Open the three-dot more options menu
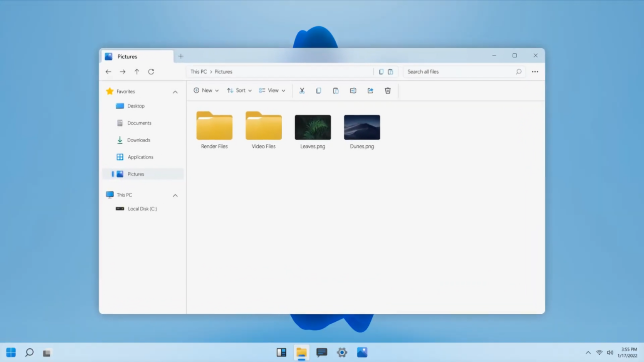This screenshot has width=644, height=362. click(535, 72)
